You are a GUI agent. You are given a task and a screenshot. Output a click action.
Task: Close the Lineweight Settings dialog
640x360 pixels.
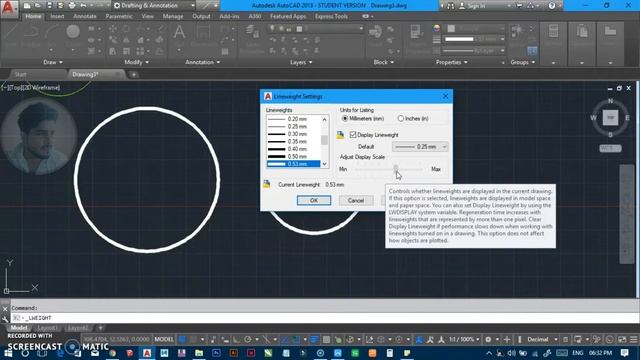[x=445, y=96]
